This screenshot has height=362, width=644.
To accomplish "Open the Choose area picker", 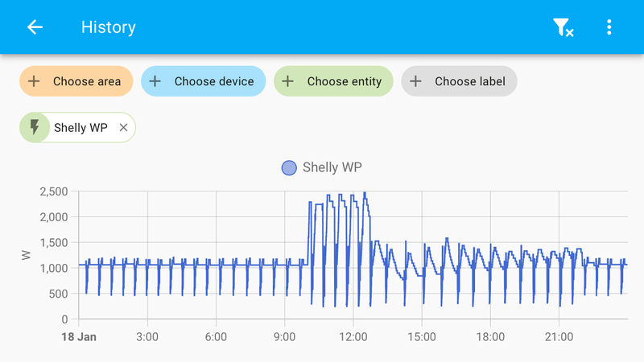I will pos(86,81).
